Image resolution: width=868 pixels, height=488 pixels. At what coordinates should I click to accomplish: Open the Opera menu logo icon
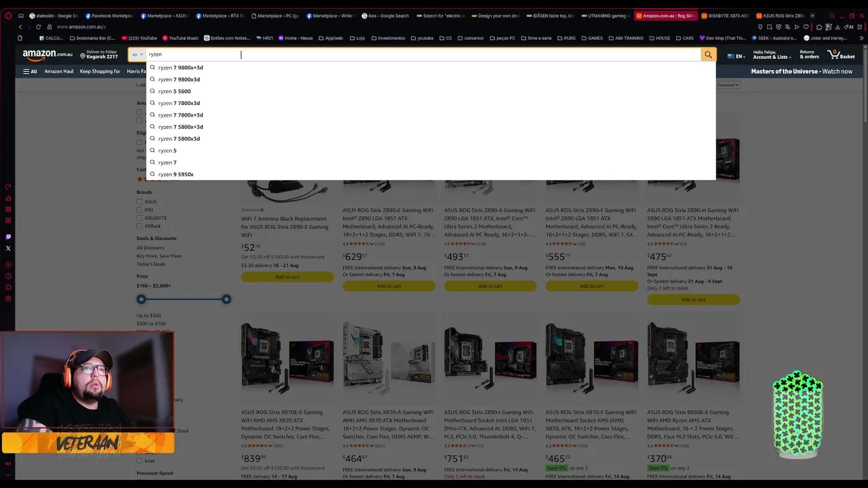tap(8, 16)
